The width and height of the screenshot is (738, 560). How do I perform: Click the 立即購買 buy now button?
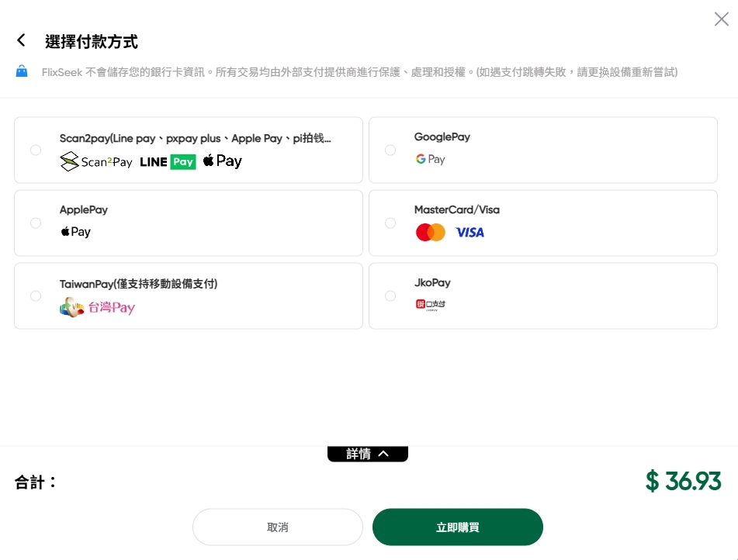(458, 527)
